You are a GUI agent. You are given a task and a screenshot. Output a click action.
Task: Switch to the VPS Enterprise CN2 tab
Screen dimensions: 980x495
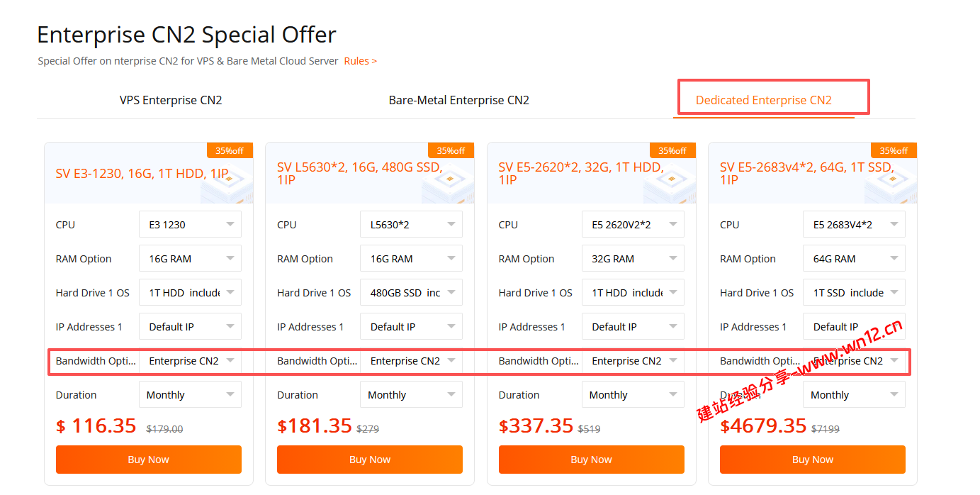[171, 100]
